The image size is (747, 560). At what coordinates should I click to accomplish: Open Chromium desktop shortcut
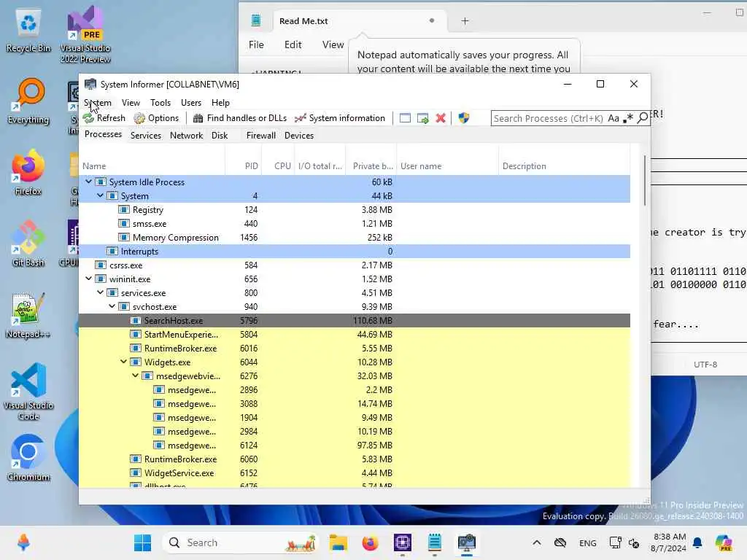(28, 458)
